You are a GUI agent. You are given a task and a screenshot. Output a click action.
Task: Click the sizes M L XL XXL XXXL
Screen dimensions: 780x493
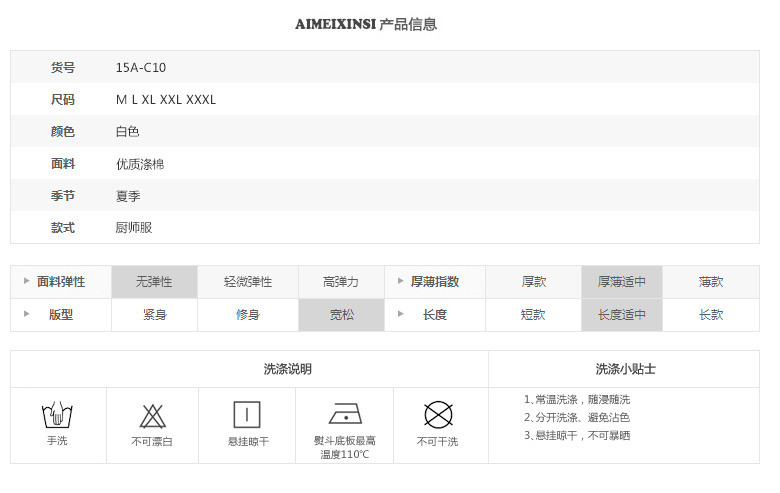point(166,99)
